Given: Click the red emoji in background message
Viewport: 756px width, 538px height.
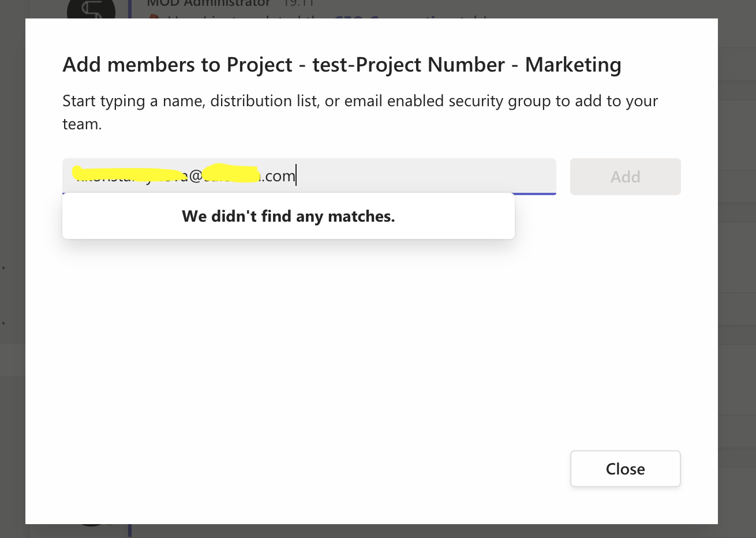Looking at the screenshot, I should [x=153, y=17].
